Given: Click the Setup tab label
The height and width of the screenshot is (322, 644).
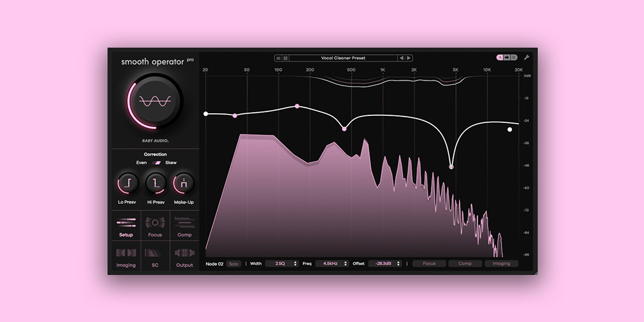Looking at the screenshot, I should [x=126, y=235].
